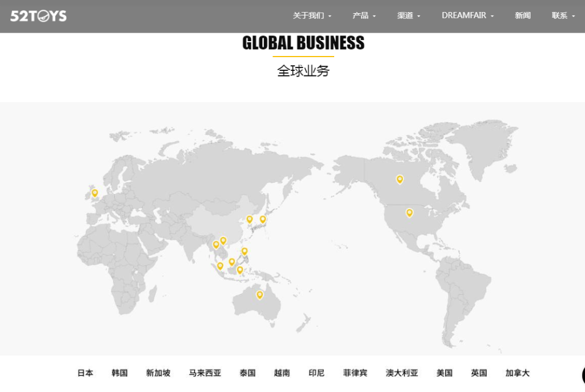This screenshot has height=392, width=585.
Task: Click the 52TOYS logo
Action: coord(38,15)
